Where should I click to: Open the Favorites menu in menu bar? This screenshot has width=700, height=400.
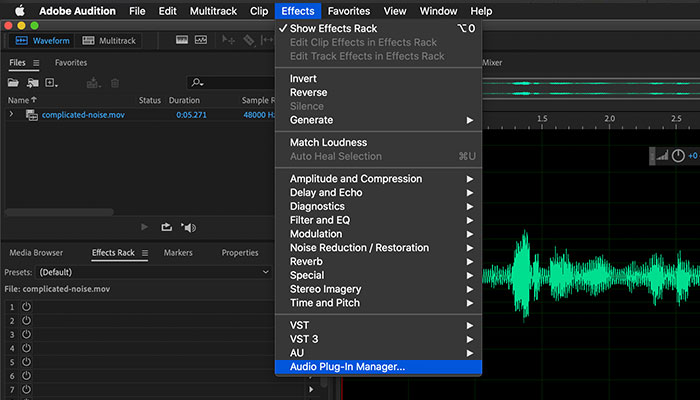click(x=349, y=11)
